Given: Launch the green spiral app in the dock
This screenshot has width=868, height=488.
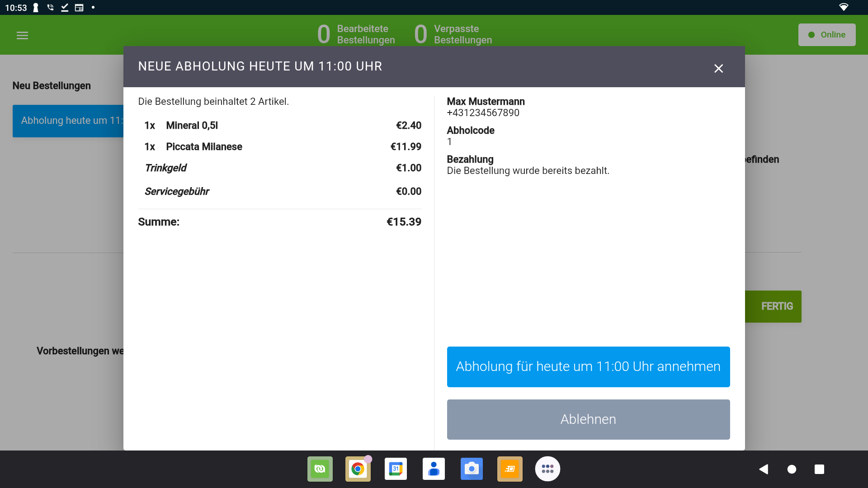Looking at the screenshot, I should pos(320,469).
